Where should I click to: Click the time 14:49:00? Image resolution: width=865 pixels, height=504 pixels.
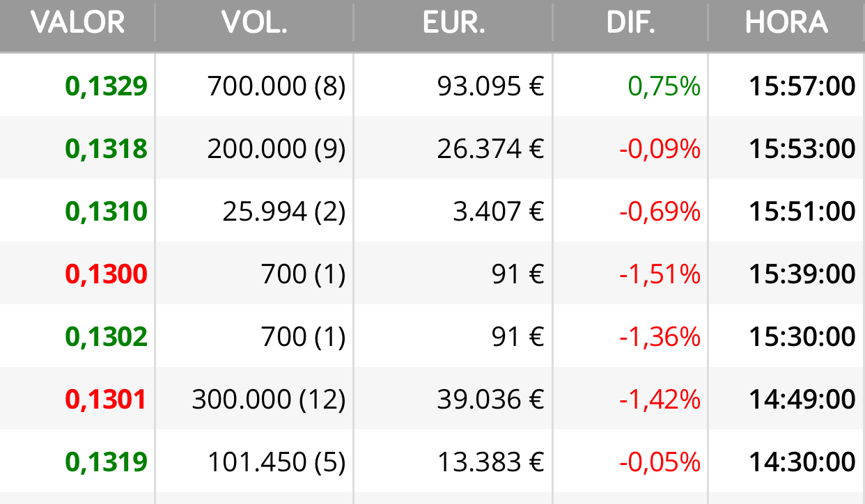(x=802, y=400)
